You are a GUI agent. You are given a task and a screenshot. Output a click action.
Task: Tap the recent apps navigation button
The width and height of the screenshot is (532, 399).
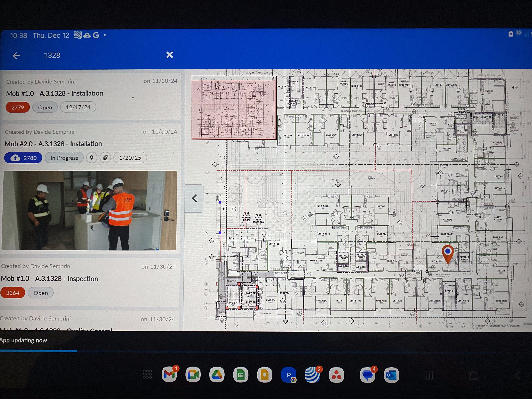(x=429, y=375)
